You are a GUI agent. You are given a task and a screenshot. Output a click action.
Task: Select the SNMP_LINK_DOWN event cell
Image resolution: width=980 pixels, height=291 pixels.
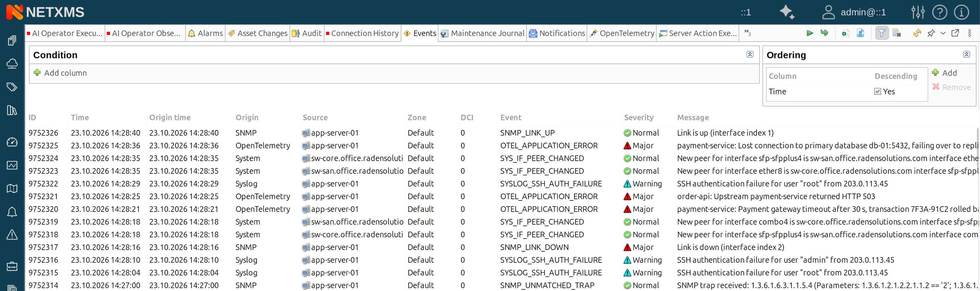click(534, 247)
